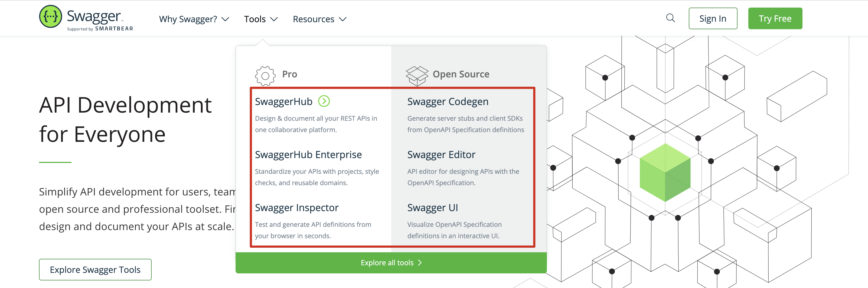Open the SwaggerHub link
The height and width of the screenshot is (288, 868).
[x=284, y=102]
